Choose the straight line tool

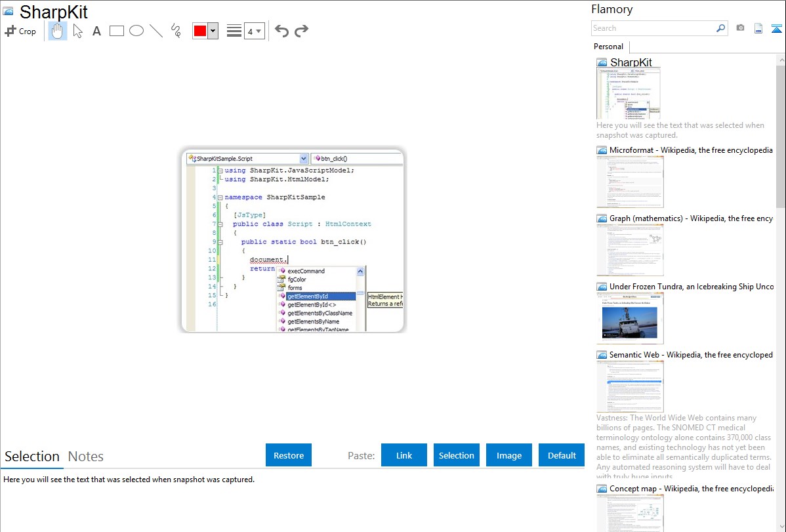[x=156, y=31]
